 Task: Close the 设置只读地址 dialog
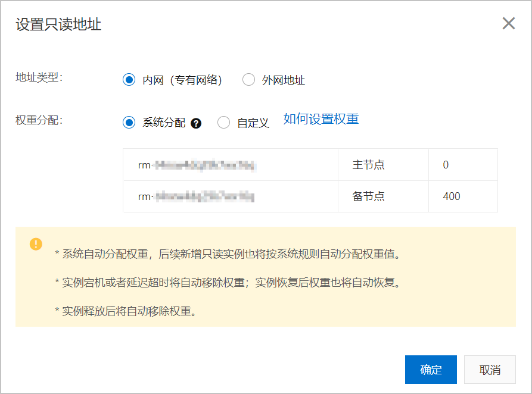click(x=509, y=23)
